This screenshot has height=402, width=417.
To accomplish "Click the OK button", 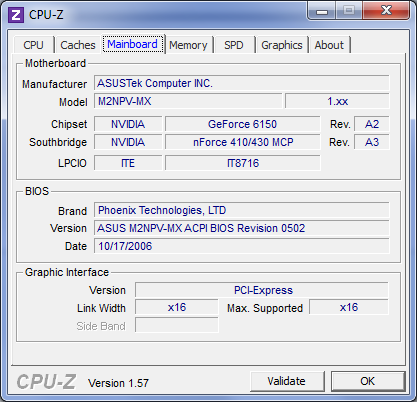I will point(368,381).
